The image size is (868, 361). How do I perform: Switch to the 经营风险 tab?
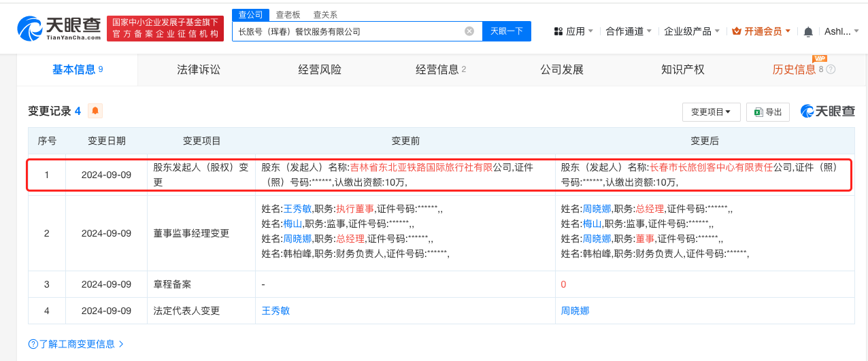click(x=320, y=69)
